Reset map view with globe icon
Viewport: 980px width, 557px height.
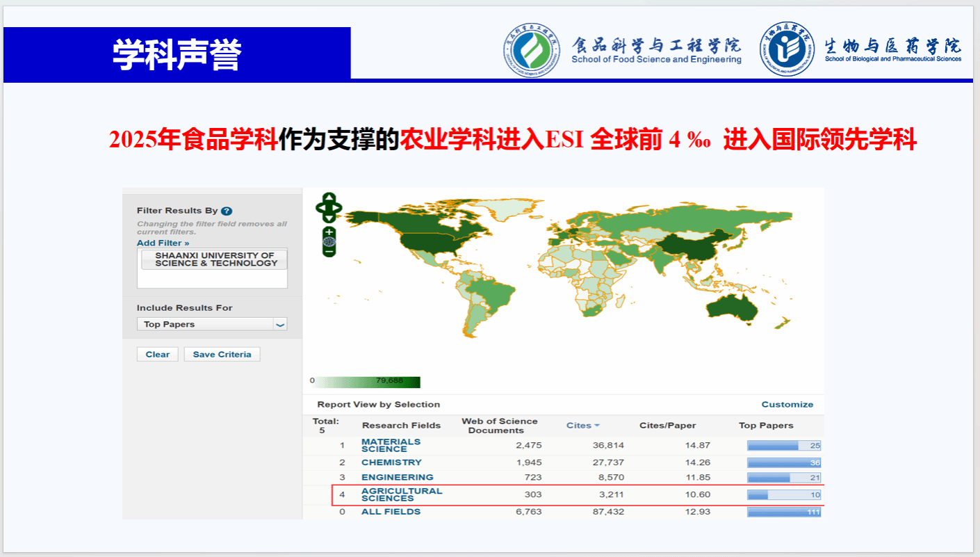[329, 241]
